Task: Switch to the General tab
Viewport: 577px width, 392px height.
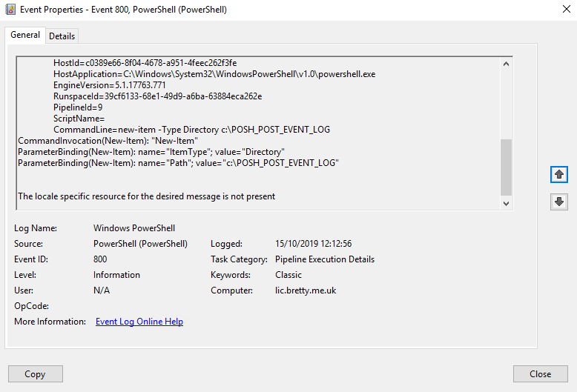Action: 24,36
